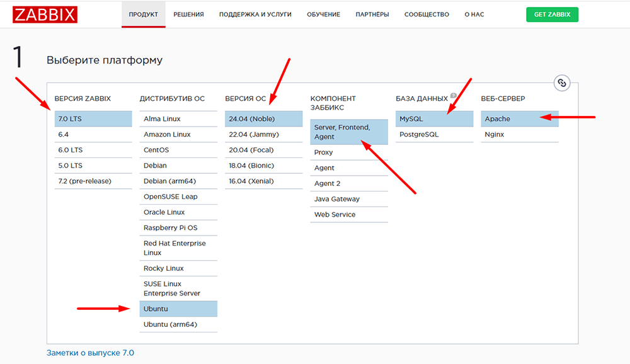Select the Java Gateway component
This screenshot has width=630, height=364.
pyautogui.click(x=349, y=199)
